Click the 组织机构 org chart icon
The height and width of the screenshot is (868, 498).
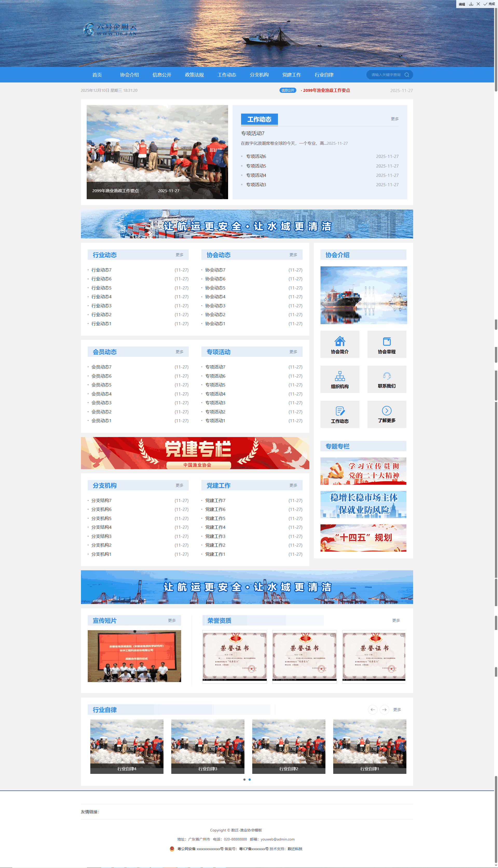(339, 376)
